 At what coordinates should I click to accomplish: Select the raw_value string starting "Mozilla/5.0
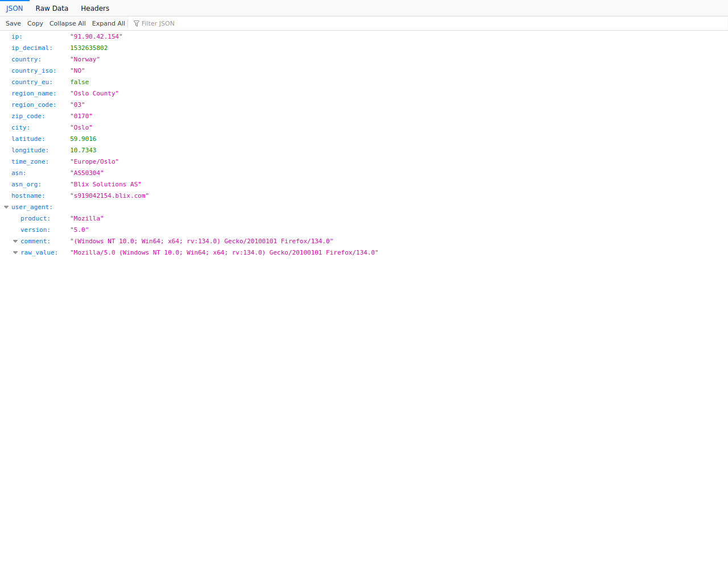pos(224,253)
